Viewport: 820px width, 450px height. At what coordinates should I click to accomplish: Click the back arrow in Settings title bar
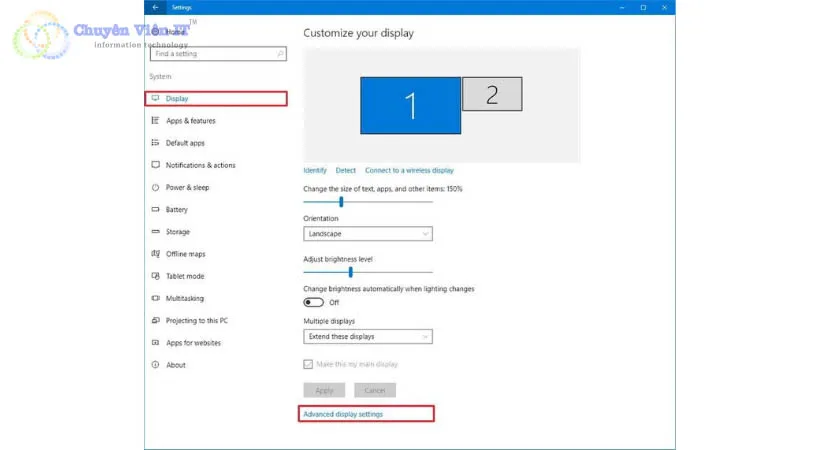point(155,7)
